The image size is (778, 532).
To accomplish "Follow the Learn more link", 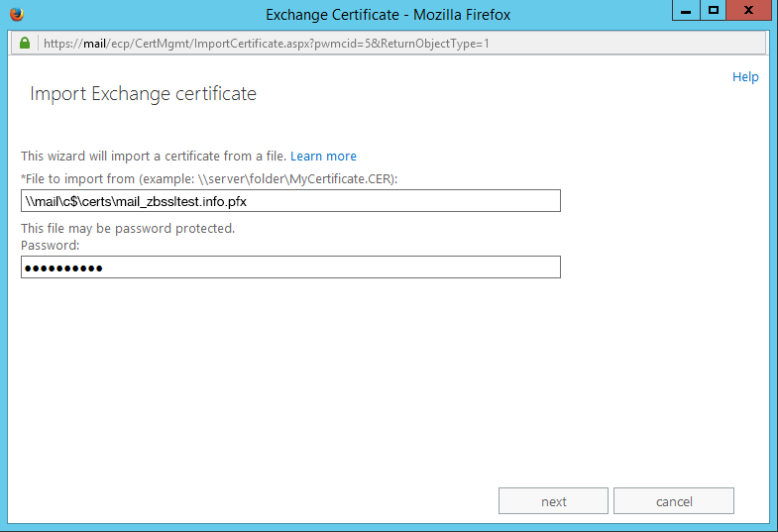I will click(x=323, y=157).
